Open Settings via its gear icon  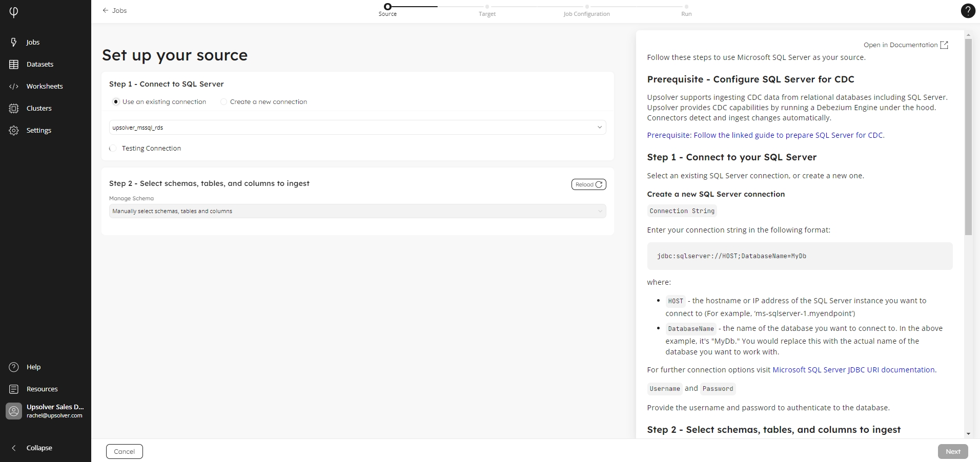tap(14, 130)
